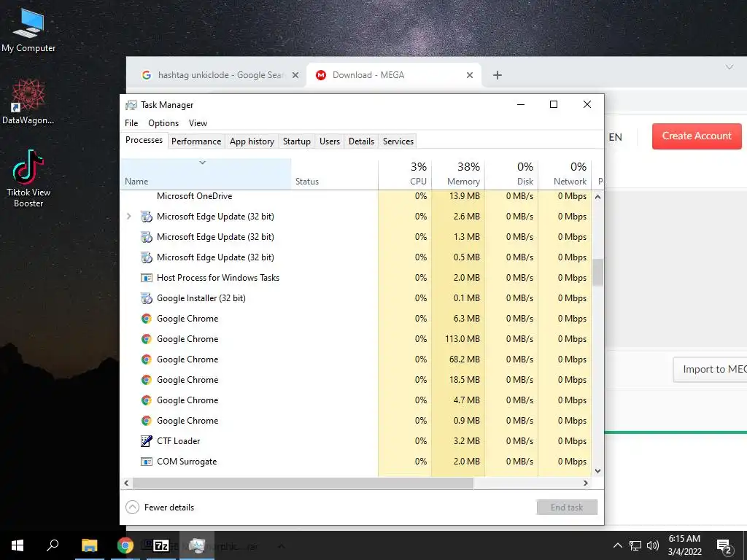Screen dimensions: 747x560
Task: Select Edge Update process using 1.3 MB icon
Action: (x=146, y=237)
